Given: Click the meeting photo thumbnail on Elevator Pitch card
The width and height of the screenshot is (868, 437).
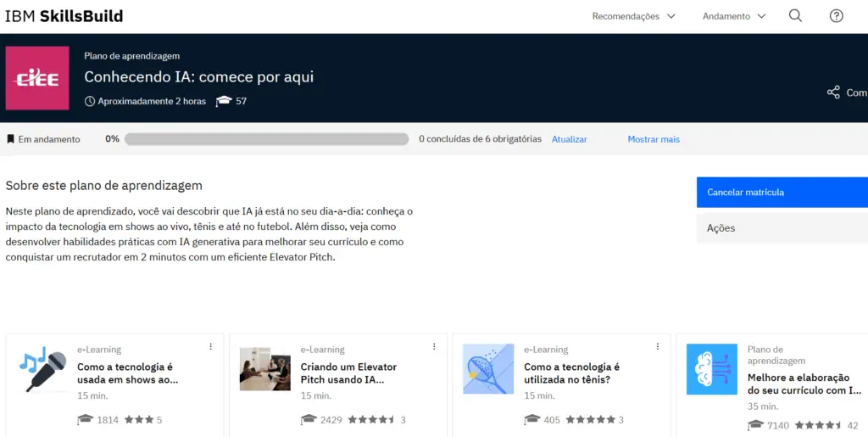Looking at the screenshot, I should 265,369.
